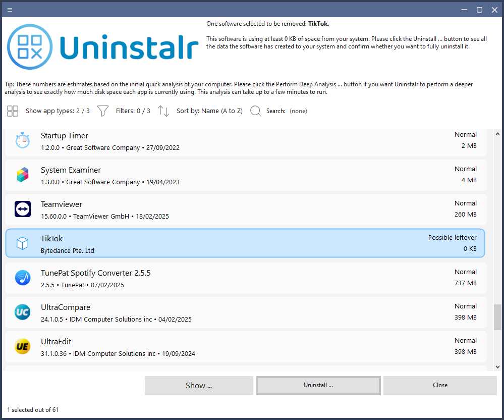
Task: Click the Startup Timer stopwatch icon
Action: click(23, 140)
